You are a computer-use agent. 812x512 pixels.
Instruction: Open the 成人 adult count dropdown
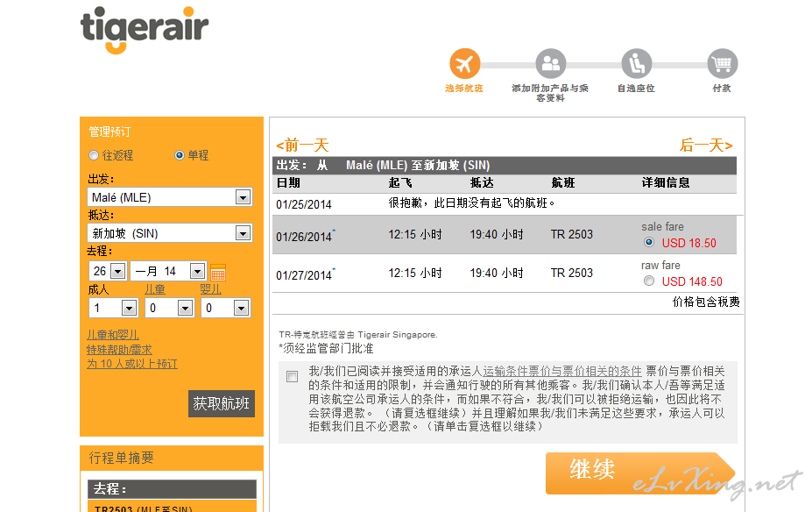[113, 308]
